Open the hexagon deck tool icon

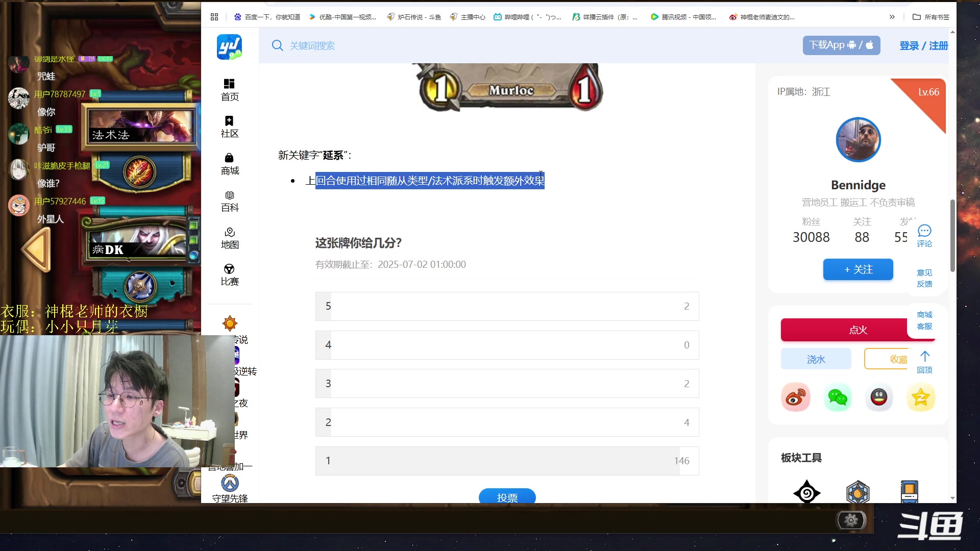[x=857, y=492]
